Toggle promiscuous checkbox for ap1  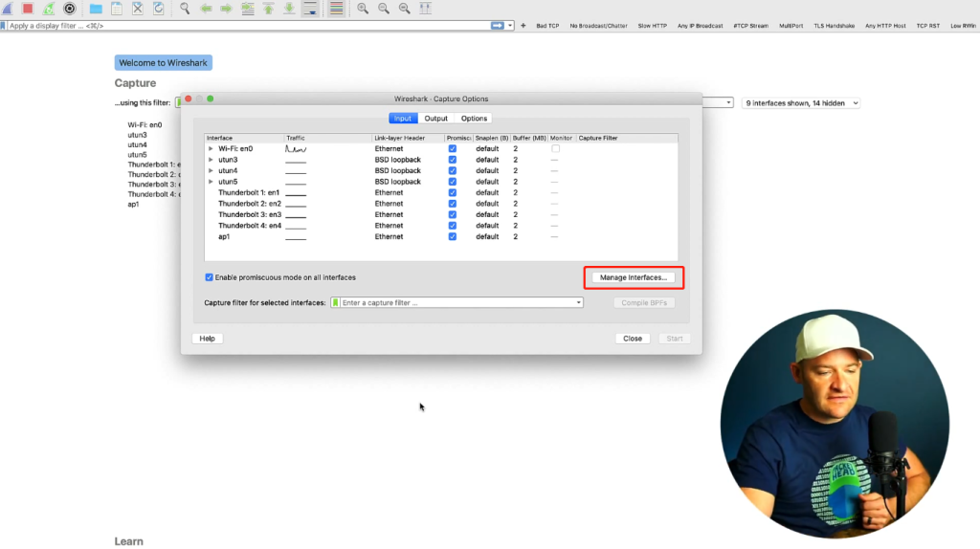click(453, 236)
